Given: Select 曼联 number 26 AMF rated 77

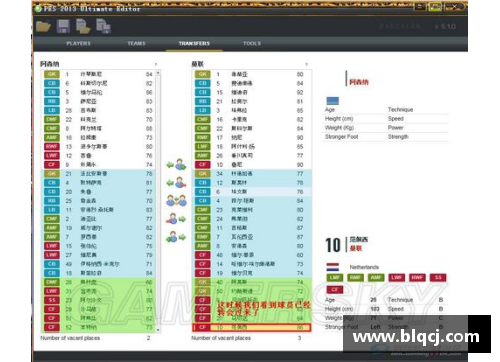Looking at the screenshot, I should coord(252,155).
